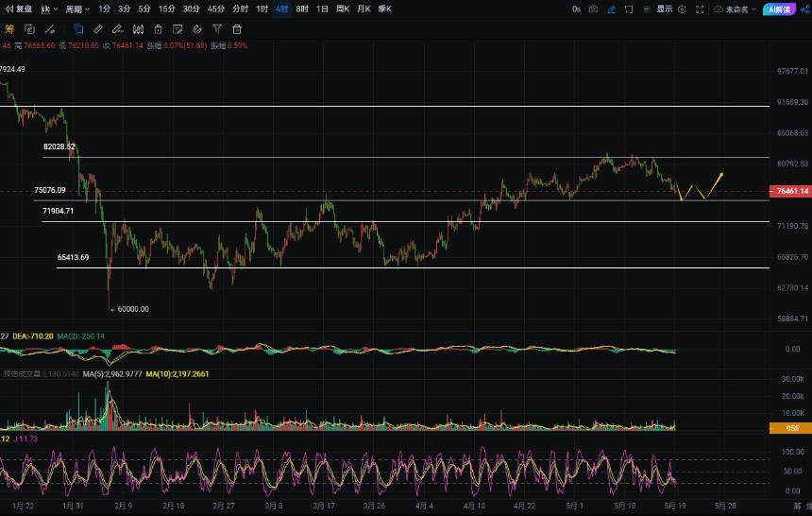Click the 4月 4 date axis label
This screenshot has height=516, width=812.
click(x=424, y=506)
